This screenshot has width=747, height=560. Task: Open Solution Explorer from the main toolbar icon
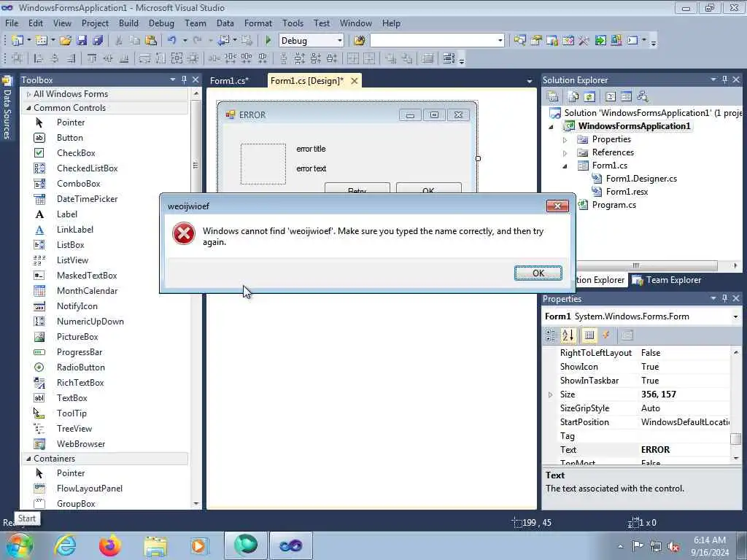(519, 41)
